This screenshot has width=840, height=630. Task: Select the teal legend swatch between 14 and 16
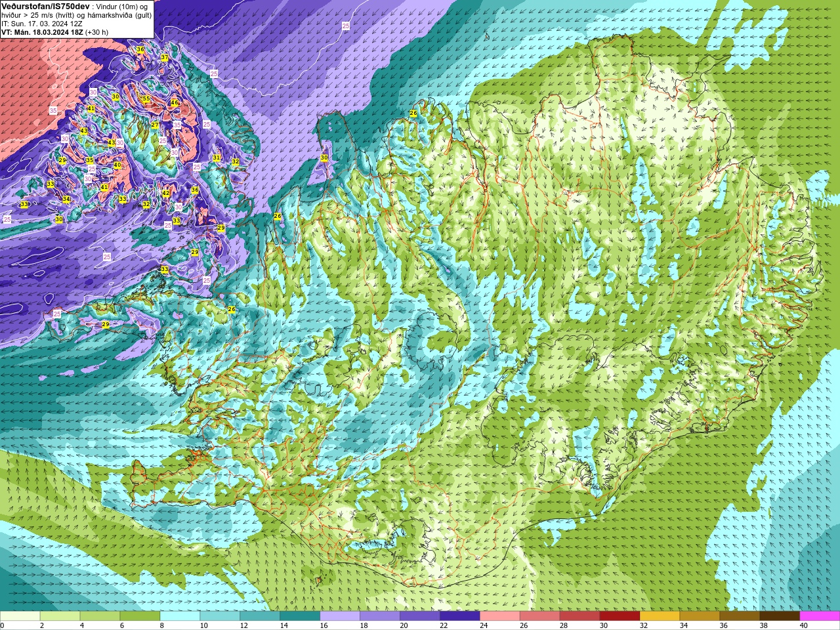[300, 616]
